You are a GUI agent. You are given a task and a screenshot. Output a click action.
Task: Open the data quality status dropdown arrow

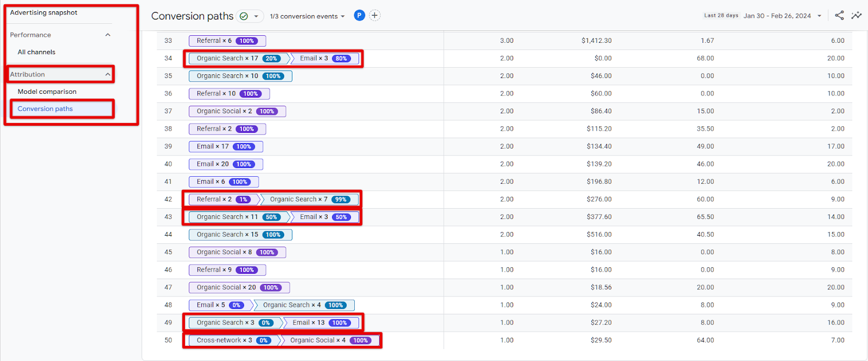(256, 16)
